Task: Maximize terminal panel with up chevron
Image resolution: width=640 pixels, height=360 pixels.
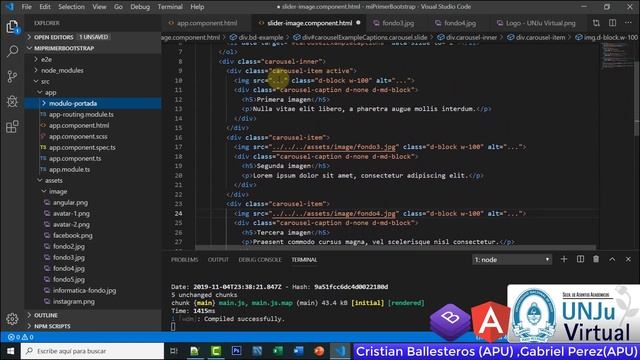Action: tap(612, 259)
